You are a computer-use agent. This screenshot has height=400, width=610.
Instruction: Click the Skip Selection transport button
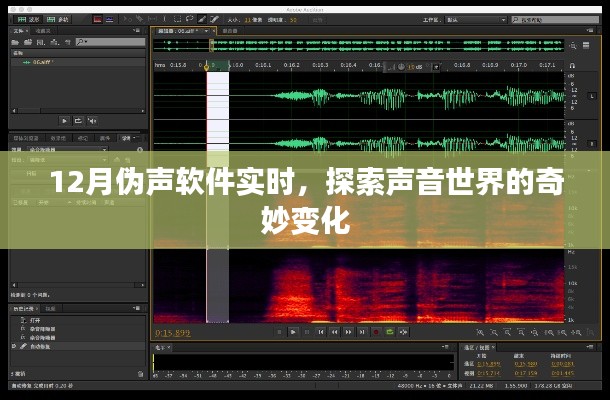[404, 332]
